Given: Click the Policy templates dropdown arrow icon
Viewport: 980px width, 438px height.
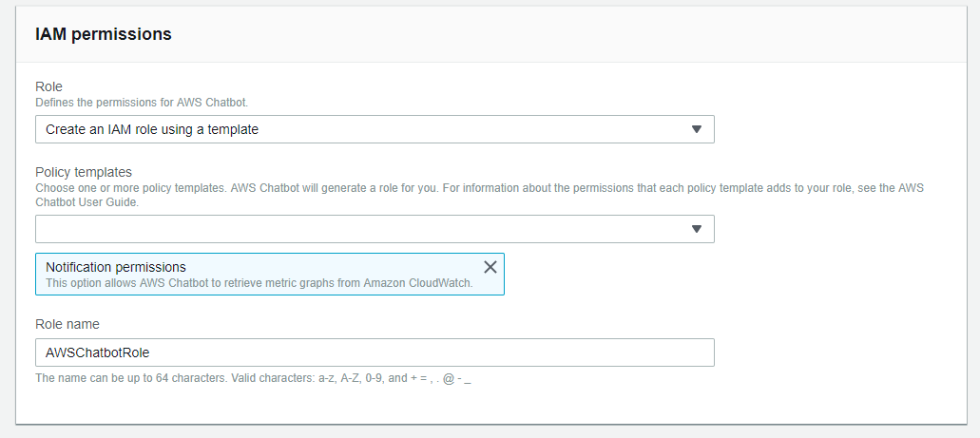Looking at the screenshot, I should (696, 229).
